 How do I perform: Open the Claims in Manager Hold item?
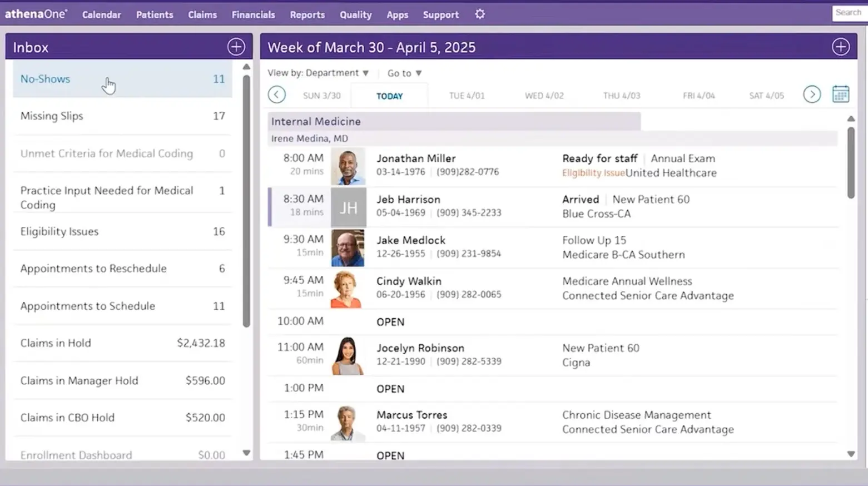click(x=122, y=380)
